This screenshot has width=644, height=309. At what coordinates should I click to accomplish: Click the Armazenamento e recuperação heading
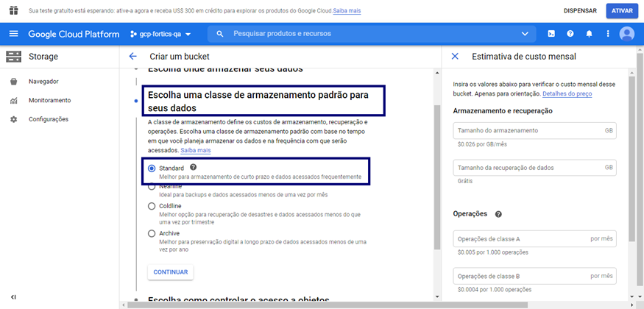(x=503, y=111)
